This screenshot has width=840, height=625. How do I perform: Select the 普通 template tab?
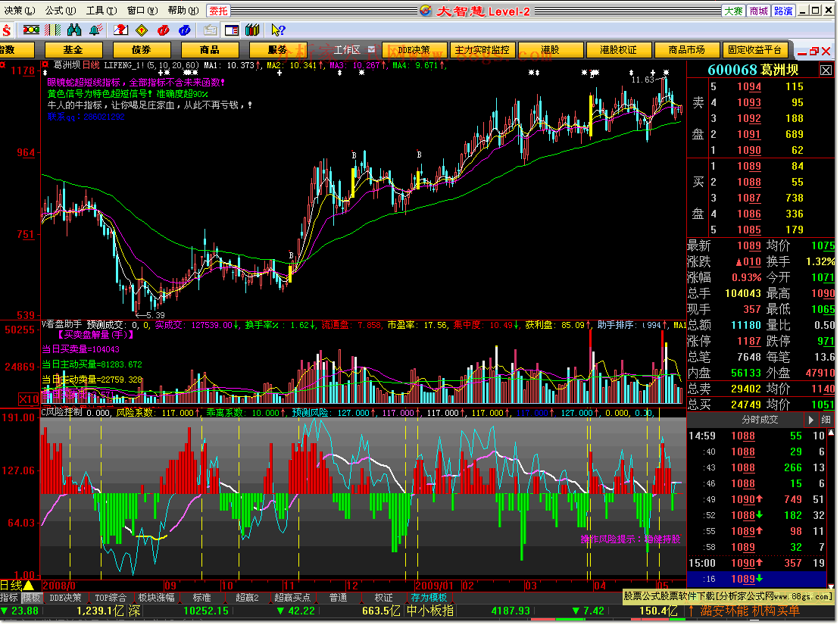pyautogui.click(x=338, y=598)
